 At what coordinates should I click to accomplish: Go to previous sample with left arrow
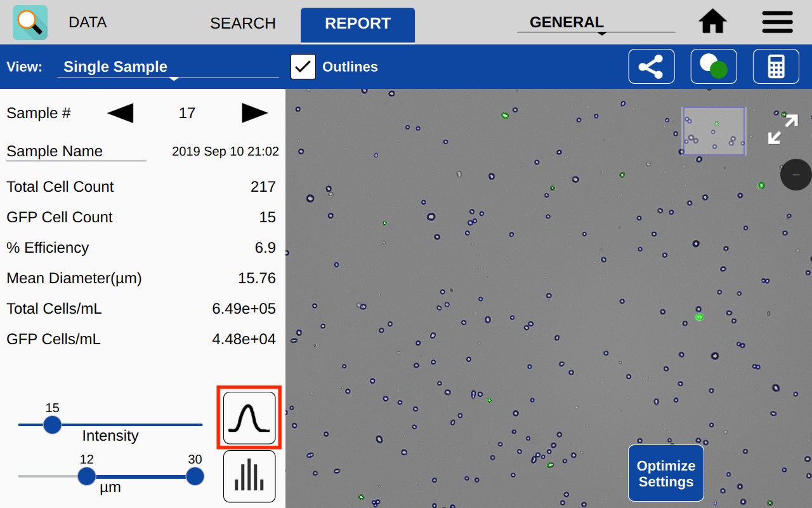[120, 113]
